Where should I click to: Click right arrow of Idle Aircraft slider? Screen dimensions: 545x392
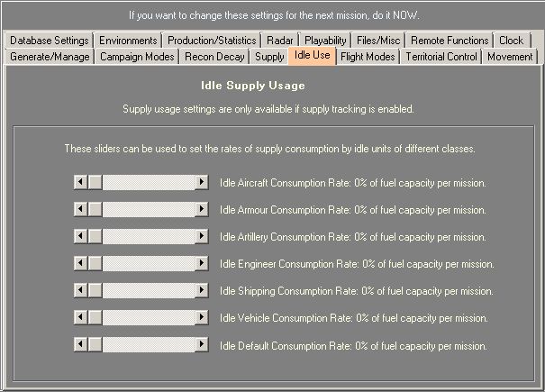click(x=202, y=183)
